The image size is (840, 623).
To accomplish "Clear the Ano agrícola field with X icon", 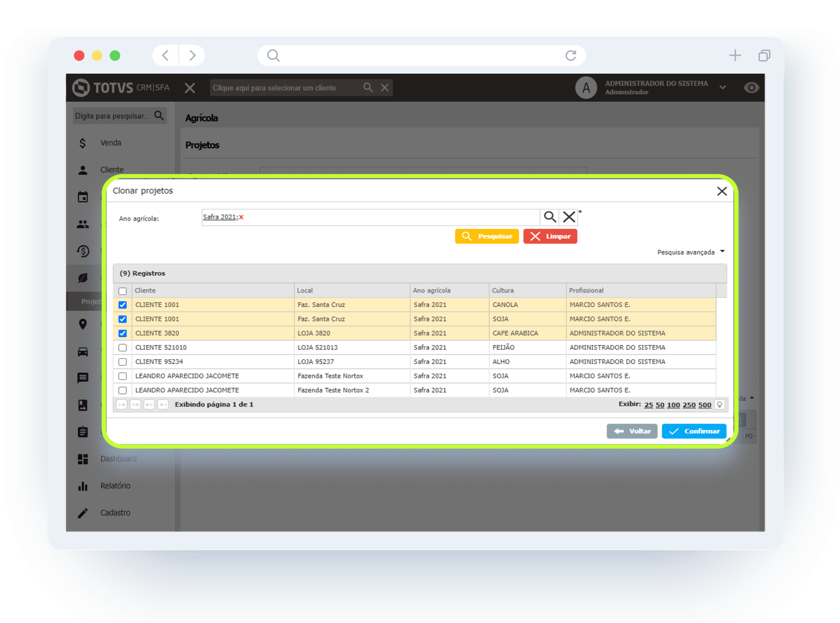I will pyautogui.click(x=569, y=216).
